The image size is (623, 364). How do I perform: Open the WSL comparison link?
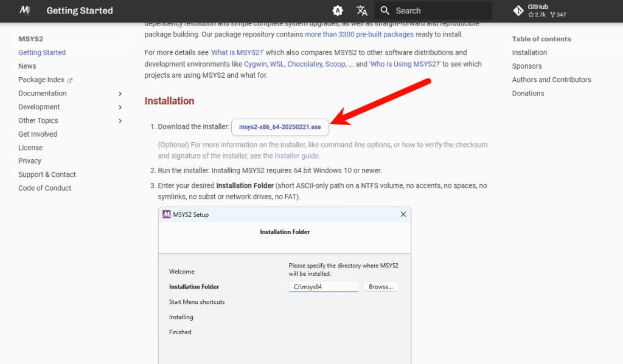[277, 64]
